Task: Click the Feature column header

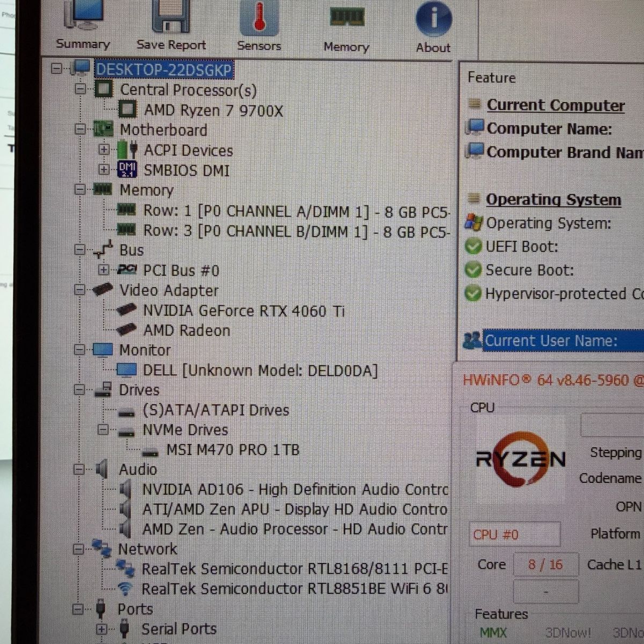Action: (492, 78)
